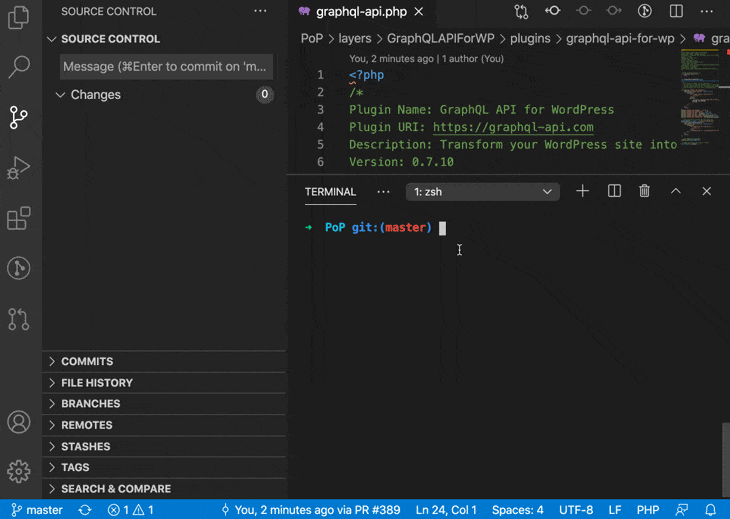Click the GitLens git graph icon in editor toolbar

point(645,11)
